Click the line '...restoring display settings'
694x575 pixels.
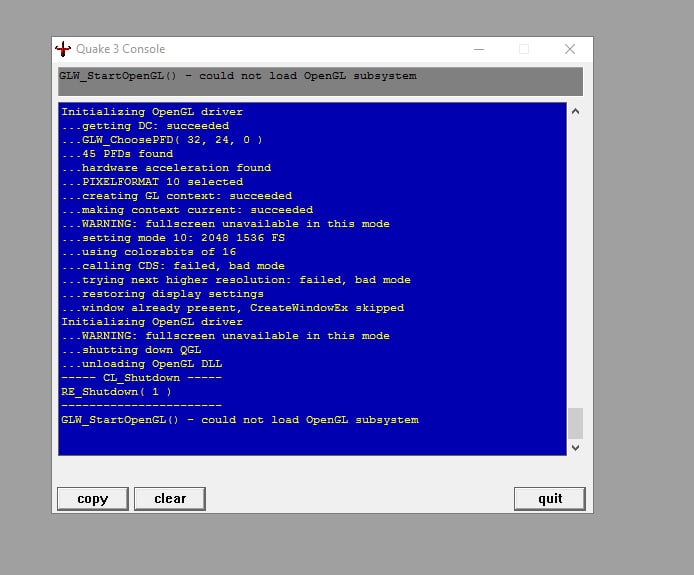(162, 294)
